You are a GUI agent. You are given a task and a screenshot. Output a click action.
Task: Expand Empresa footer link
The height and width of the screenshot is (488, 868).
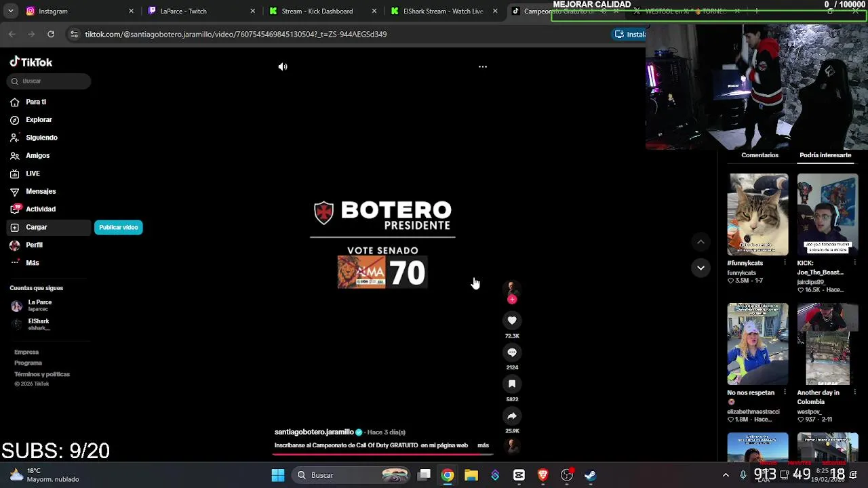tap(26, 352)
